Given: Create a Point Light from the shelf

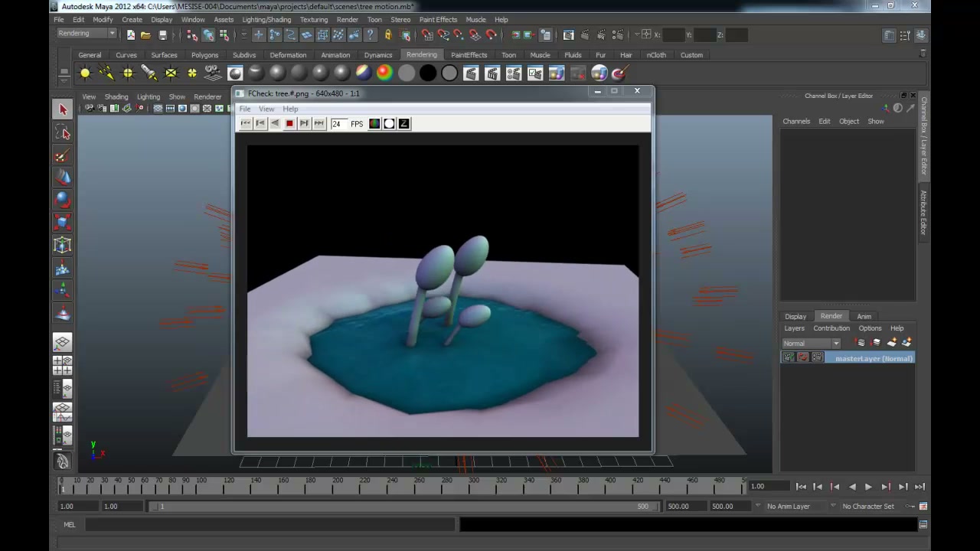Looking at the screenshot, I should click(x=128, y=73).
